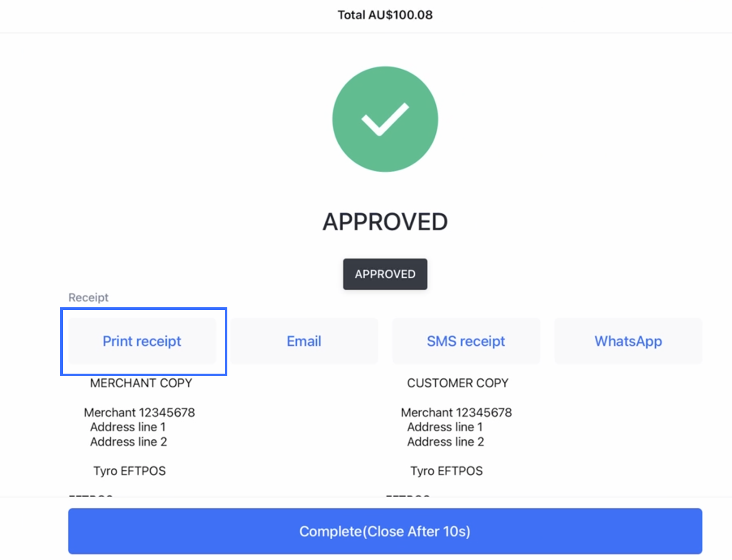Screen dimensions: 732x560
Task: Click Complete (Close After 10s) button
Action: tap(385, 531)
